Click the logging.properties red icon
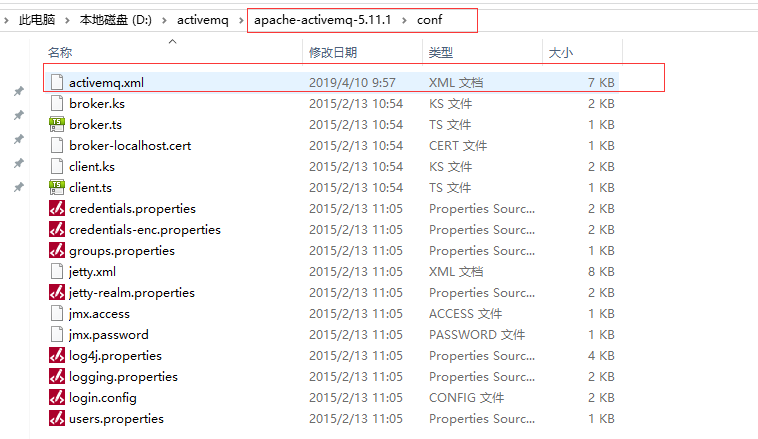This screenshot has width=758, height=439. pyautogui.click(x=57, y=377)
